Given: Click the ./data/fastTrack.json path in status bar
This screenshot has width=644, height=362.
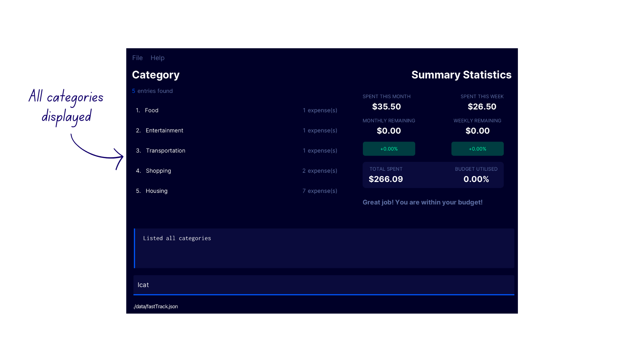Looking at the screenshot, I should [156, 306].
